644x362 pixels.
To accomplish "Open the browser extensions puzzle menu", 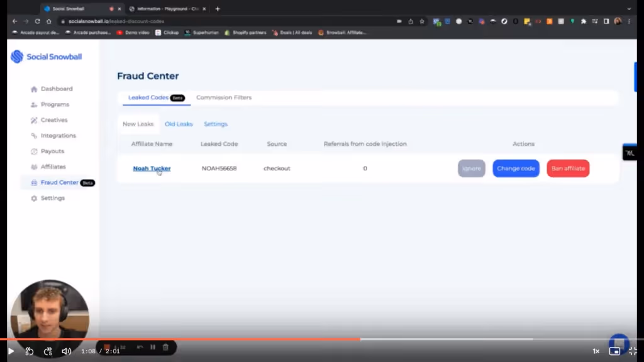I will coord(583,21).
